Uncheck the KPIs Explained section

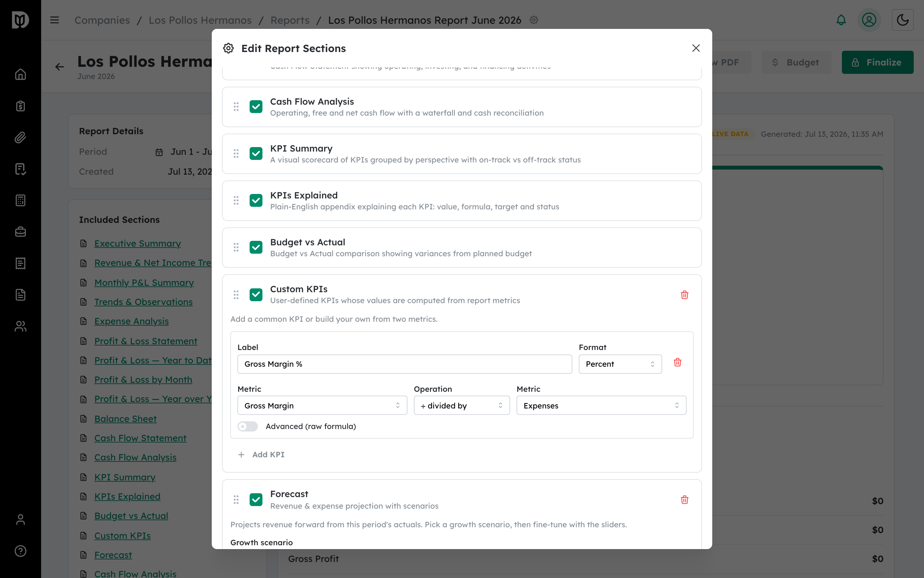coord(256,200)
